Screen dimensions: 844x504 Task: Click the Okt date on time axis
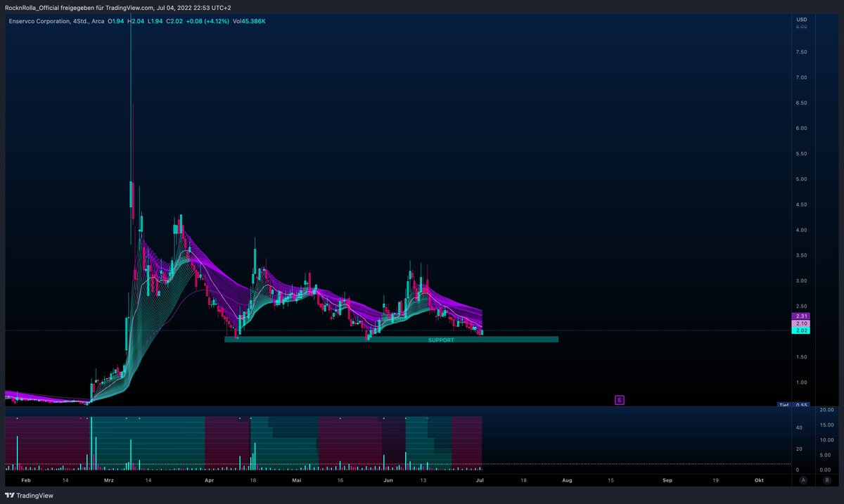(x=759, y=479)
